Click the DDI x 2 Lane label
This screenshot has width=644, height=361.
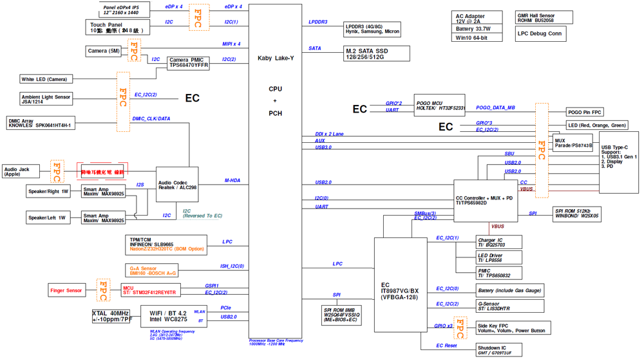[x=329, y=134]
